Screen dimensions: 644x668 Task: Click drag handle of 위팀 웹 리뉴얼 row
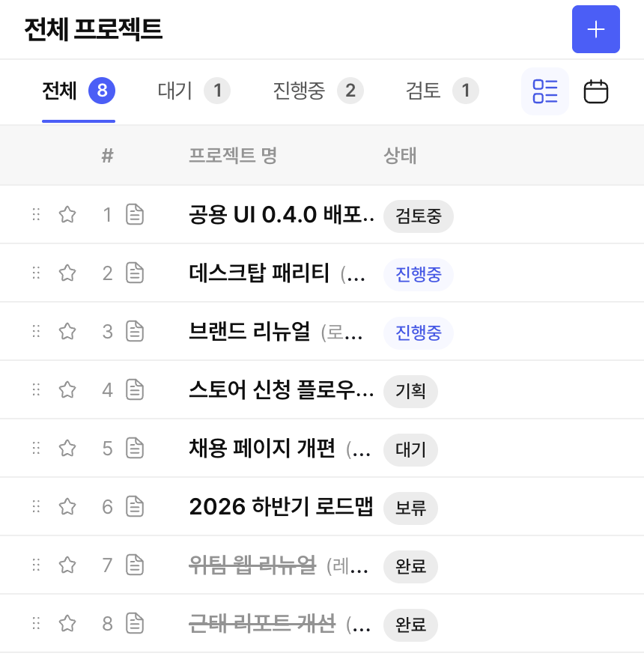36,565
